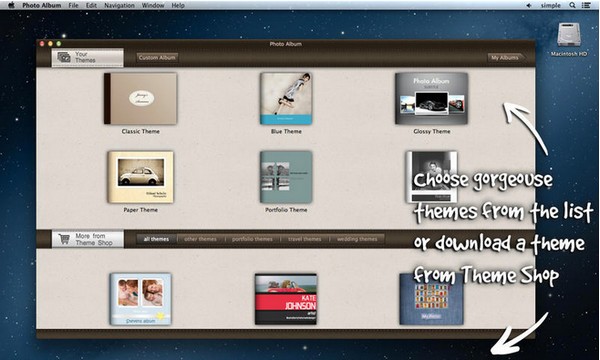
Task: Open the childrens album shop theme
Action: tap(140, 299)
